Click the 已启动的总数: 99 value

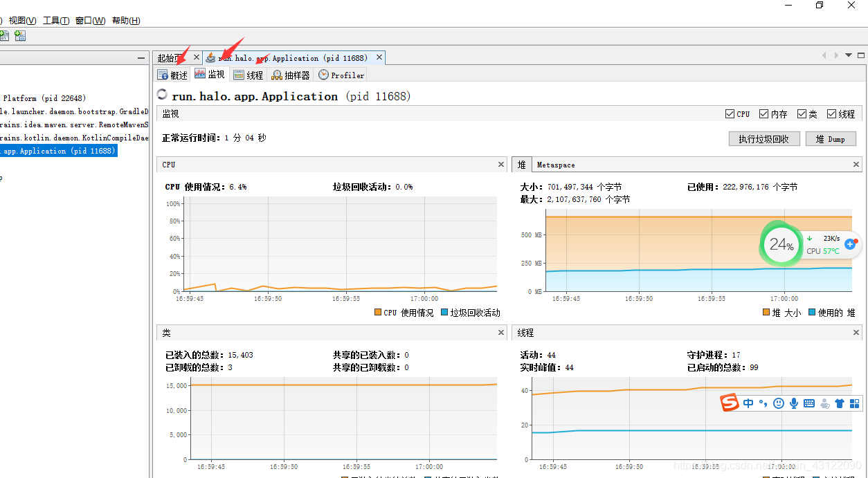[723, 367]
